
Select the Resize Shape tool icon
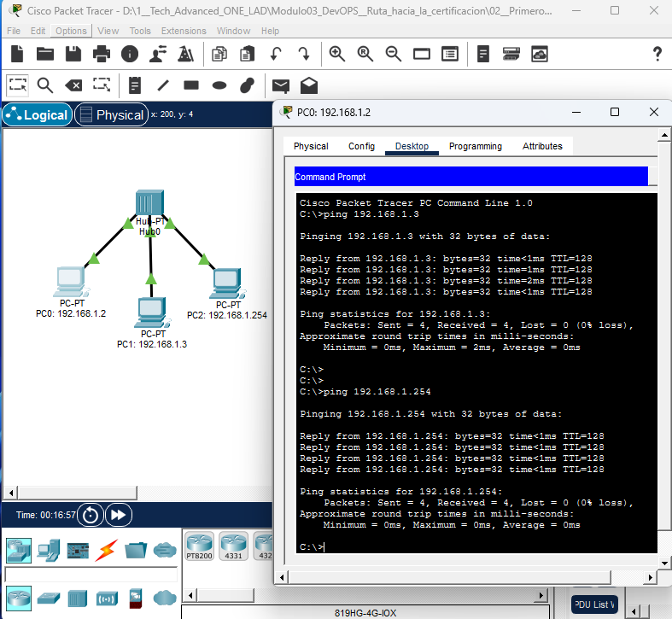pos(102,85)
